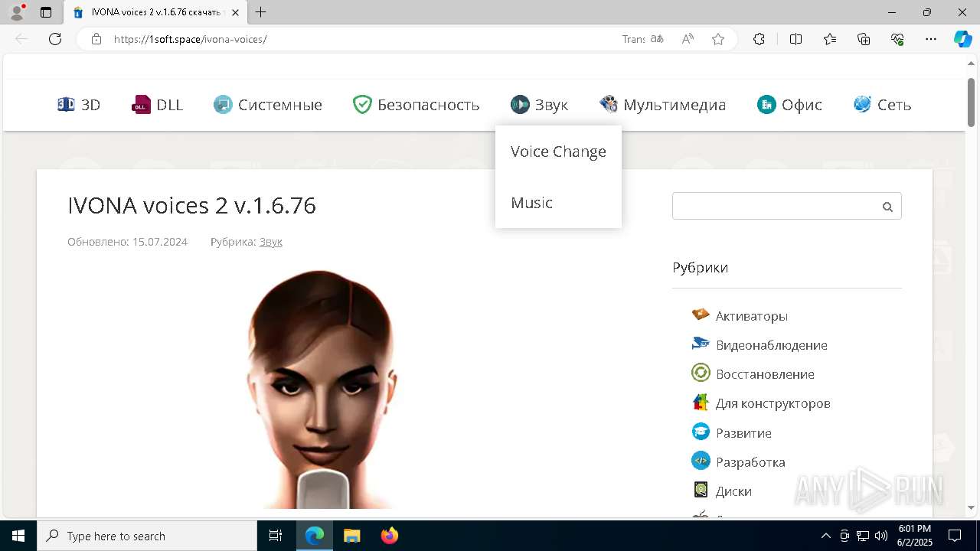Open the Мультимедиа navigation item
980x551 pixels.
[662, 105]
